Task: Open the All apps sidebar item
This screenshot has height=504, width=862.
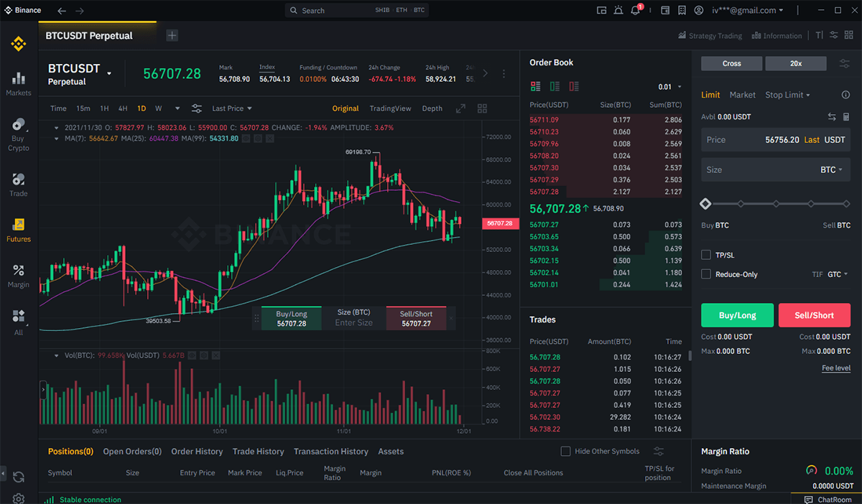Action: point(19,322)
